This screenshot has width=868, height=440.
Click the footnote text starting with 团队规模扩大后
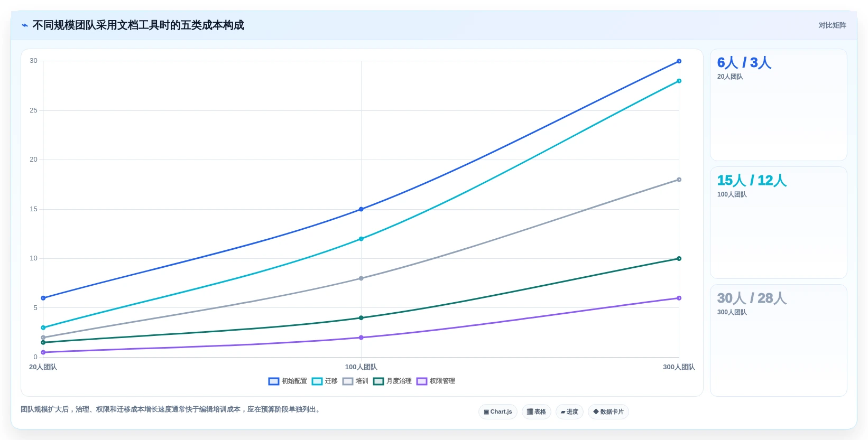(x=172, y=409)
